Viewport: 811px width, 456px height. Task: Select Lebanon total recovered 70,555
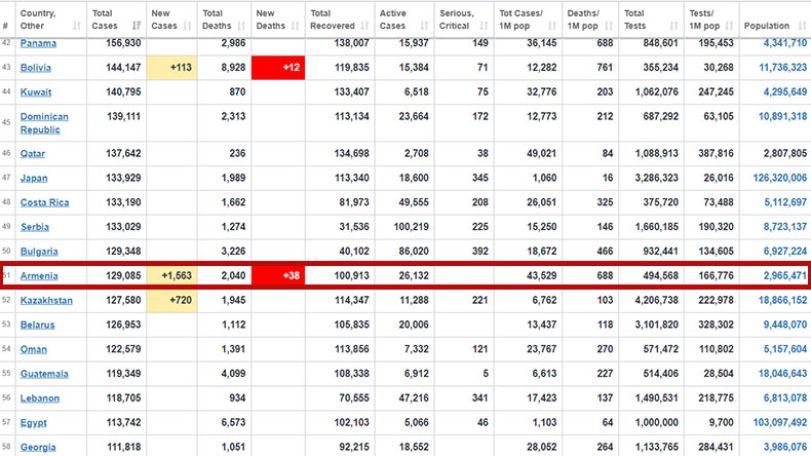click(x=352, y=398)
